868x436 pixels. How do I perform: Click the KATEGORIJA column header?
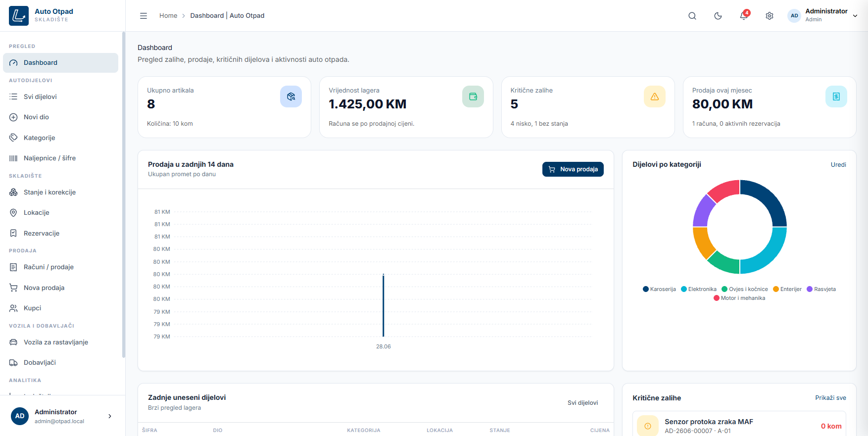tap(364, 431)
